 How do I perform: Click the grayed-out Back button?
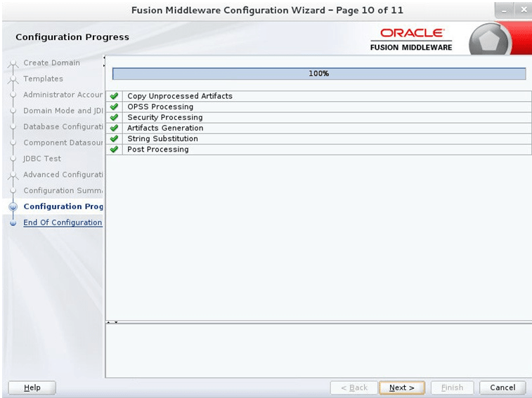tap(354, 387)
